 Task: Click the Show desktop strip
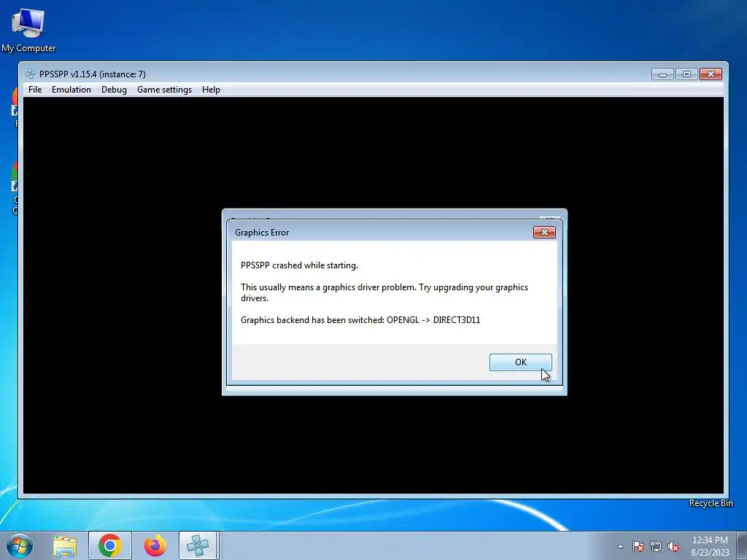[x=742, y=545]
